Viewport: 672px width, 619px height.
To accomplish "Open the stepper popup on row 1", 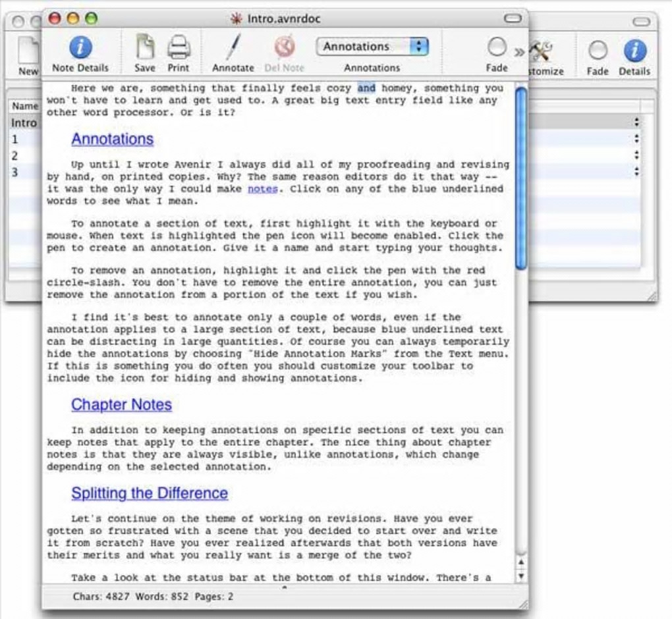I will pos(637,138).
